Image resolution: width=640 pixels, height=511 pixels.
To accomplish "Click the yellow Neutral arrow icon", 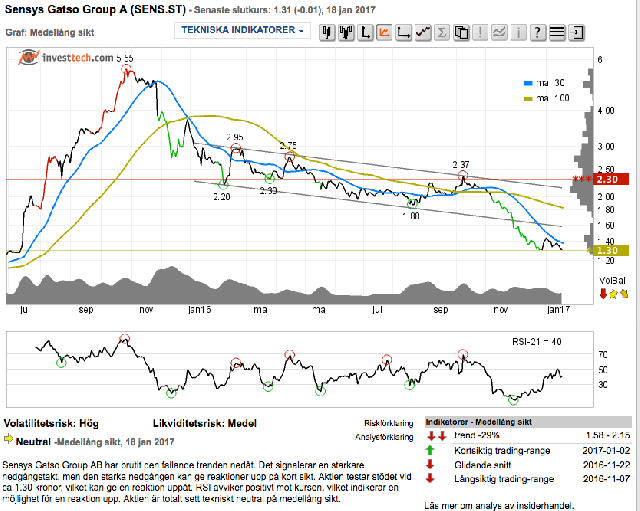I will pos(8,439).
